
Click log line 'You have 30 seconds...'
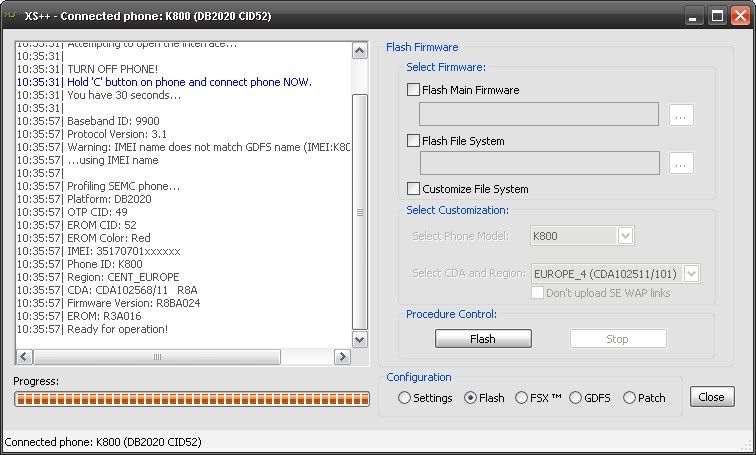tap(99, 95)
